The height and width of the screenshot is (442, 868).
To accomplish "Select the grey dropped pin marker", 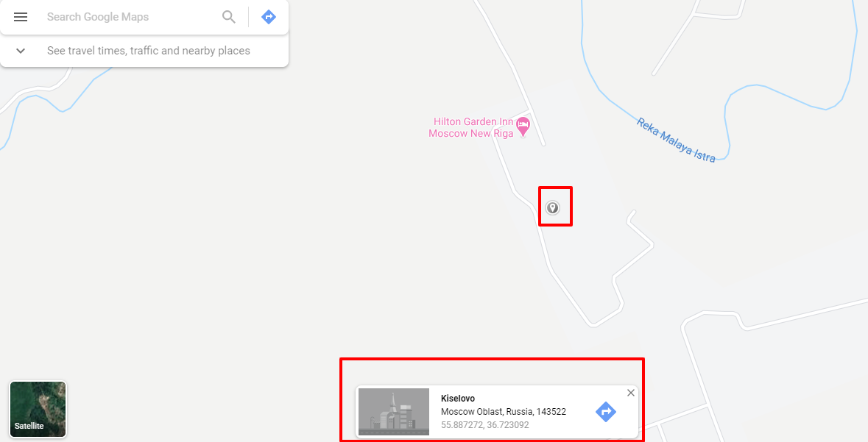I will coord(552,207).
